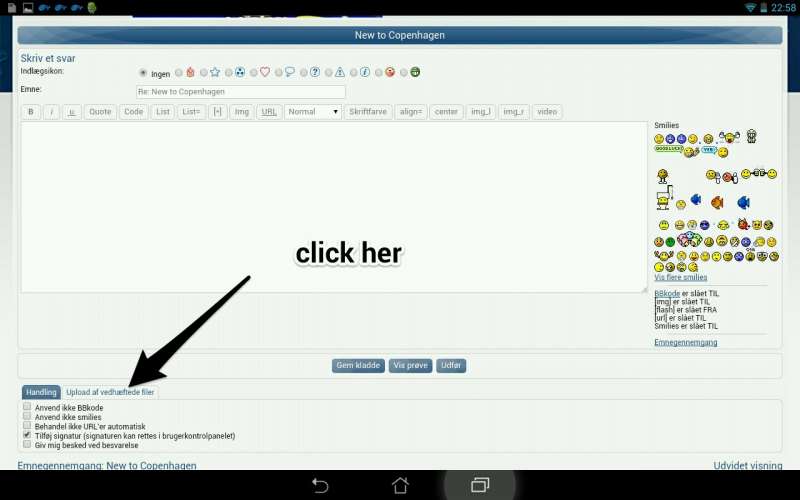
Task: Open the Normal font size dropdown
Action: coord(314,112)
